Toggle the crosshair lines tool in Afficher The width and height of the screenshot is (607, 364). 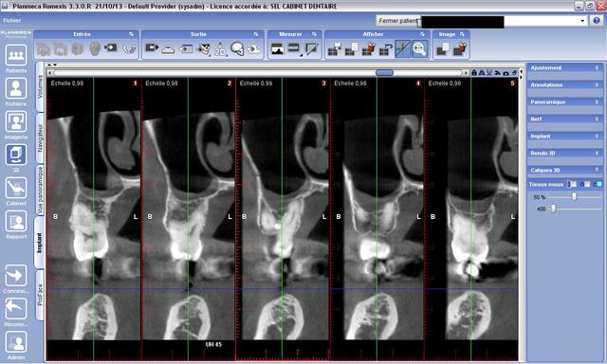402,48
